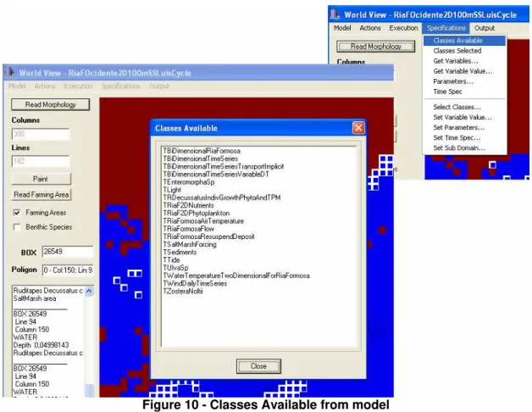
Task: Select TRDecussatusIndivGrowthPhytoAndTPM class
Action: point(222,198)
